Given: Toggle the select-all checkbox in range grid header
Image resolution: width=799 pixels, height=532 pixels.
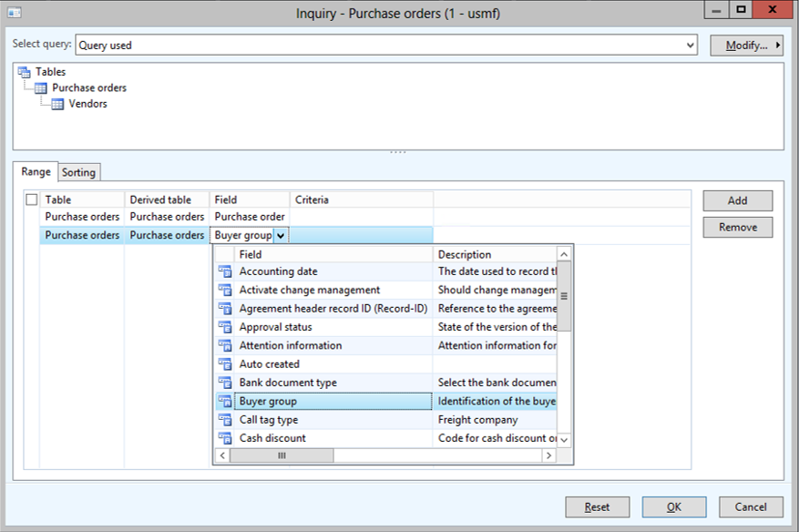Looking at the screenshot, I should point(32,199).
